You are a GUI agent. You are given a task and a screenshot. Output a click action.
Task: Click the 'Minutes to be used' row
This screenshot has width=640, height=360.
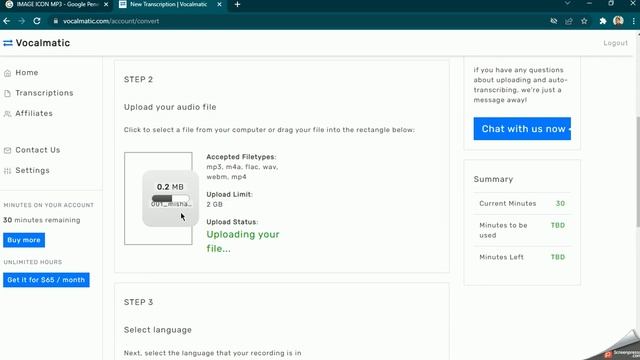(522, 230)
